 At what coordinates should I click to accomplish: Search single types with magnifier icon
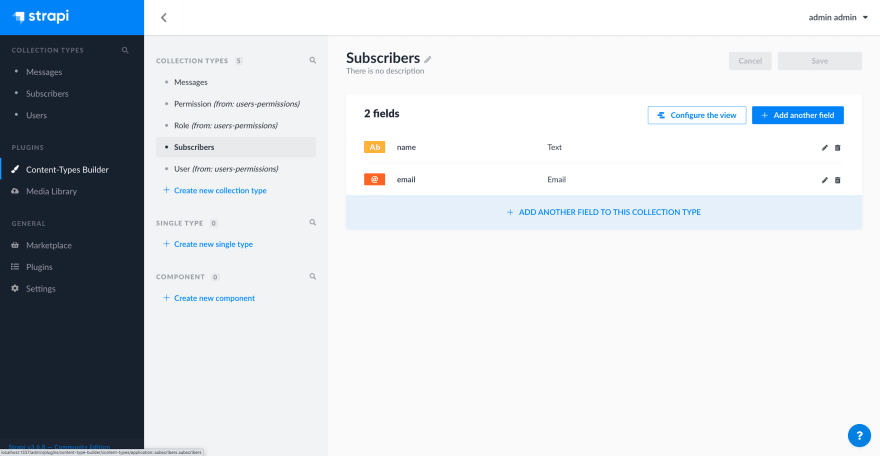click(x=313, y=223)
